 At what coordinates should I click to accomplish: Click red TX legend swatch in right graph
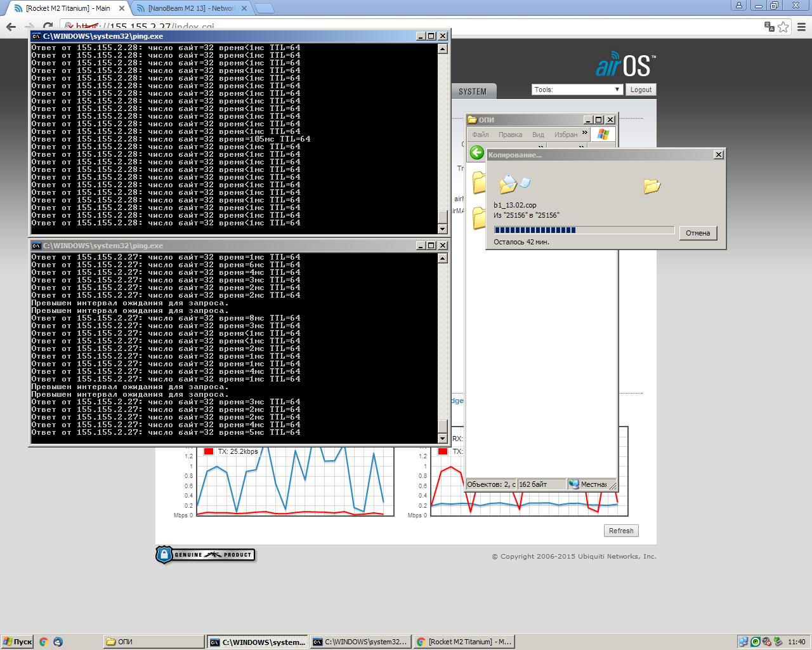point(442,451)
